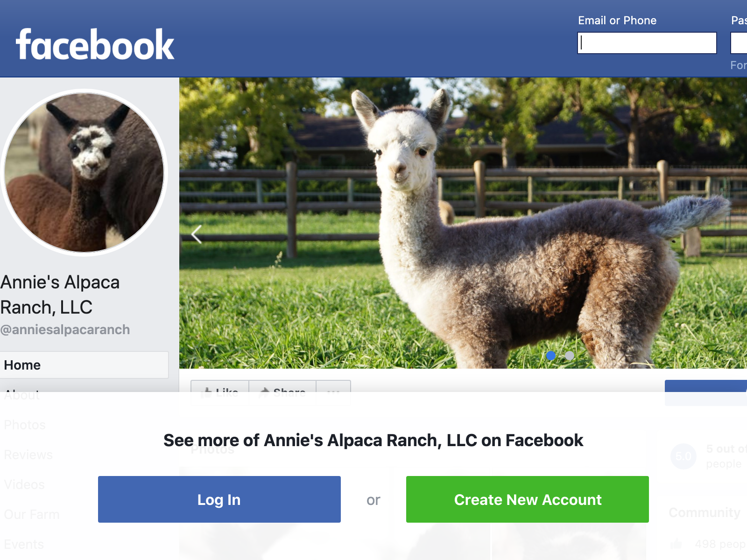Select the first blue carousel dot
Image resolution: width=747 pixels, height=560 pixels.
click(x=551, y=356)
